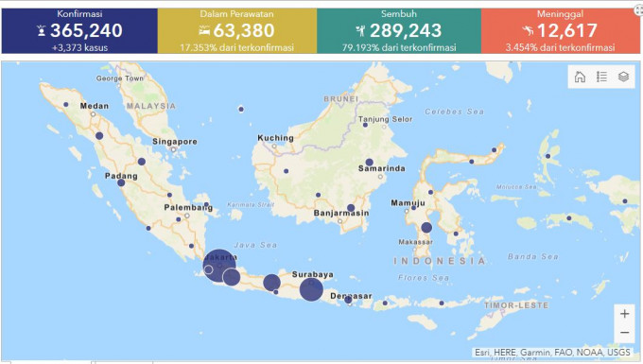Image resolution: width=643 pixels, height=364 pixels.
Task: Click the home default extent icon
Action: point(580,77)
